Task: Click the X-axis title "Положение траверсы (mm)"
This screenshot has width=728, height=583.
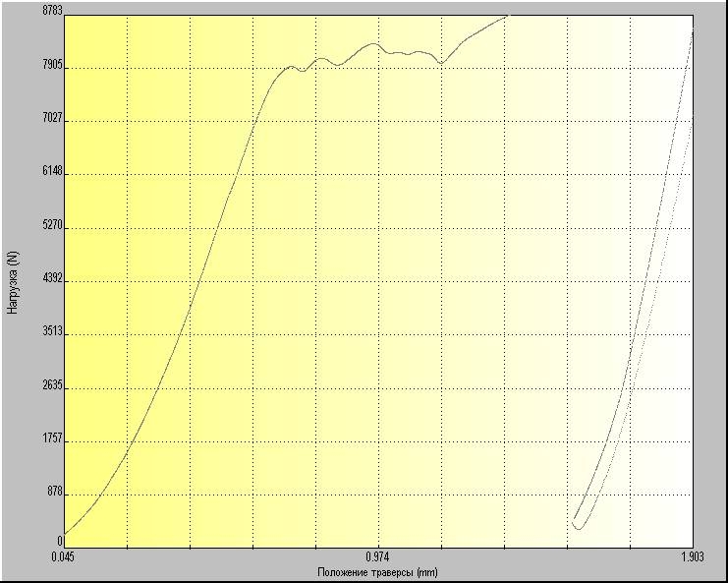Action: 377,572
